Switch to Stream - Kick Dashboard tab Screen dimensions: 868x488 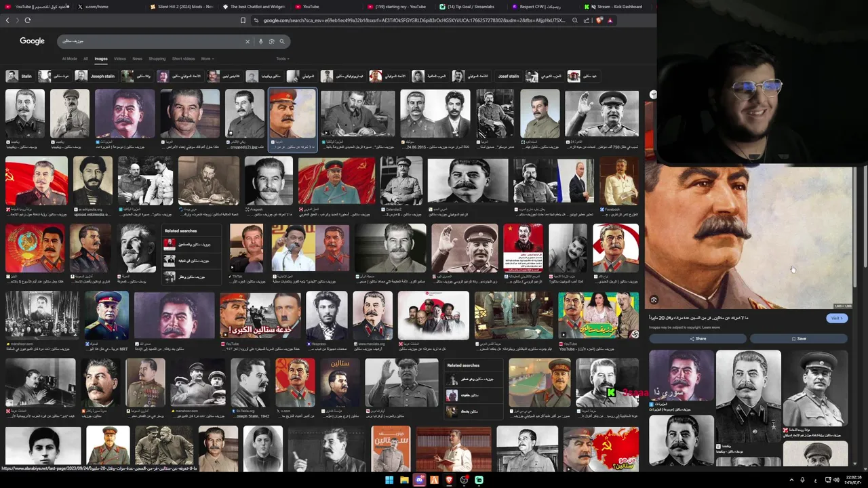pyautogui.click(x=617, y=6)
